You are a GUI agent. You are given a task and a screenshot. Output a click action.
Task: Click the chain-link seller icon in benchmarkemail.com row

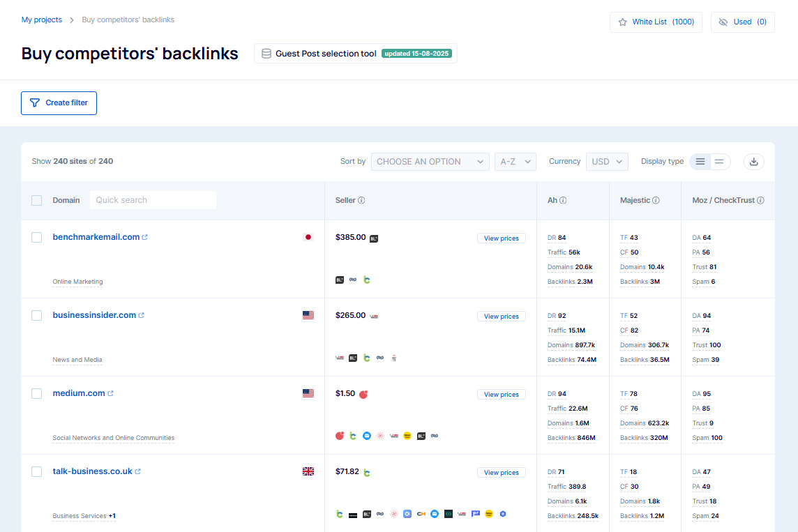pos(353,280)
